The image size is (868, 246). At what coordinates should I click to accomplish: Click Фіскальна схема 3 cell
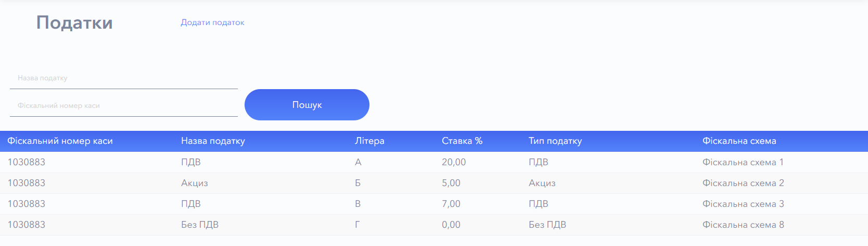[x=743, y=204]
